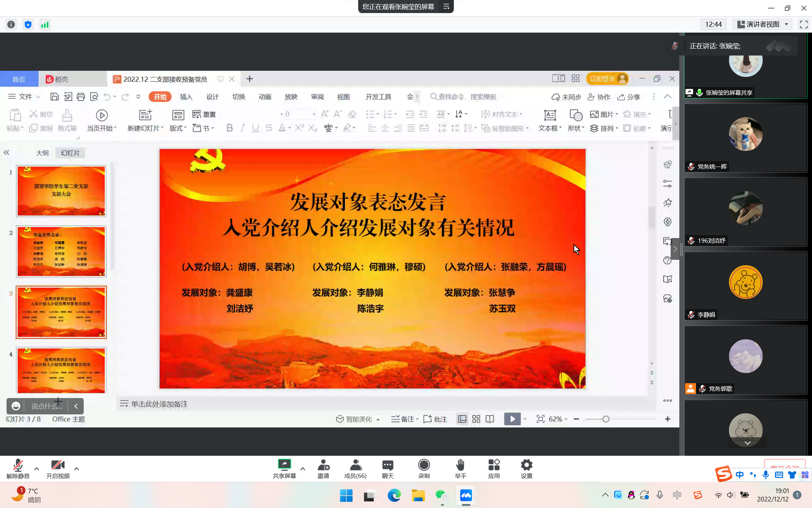Toggle underline formatting U
This screenshot has width=812, height=508.
256,128
